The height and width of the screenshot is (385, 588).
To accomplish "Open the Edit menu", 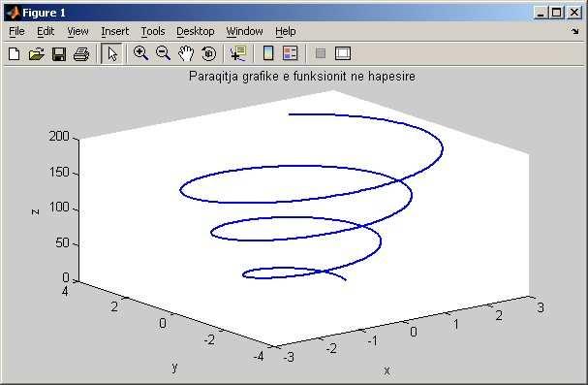I will 46,31.
